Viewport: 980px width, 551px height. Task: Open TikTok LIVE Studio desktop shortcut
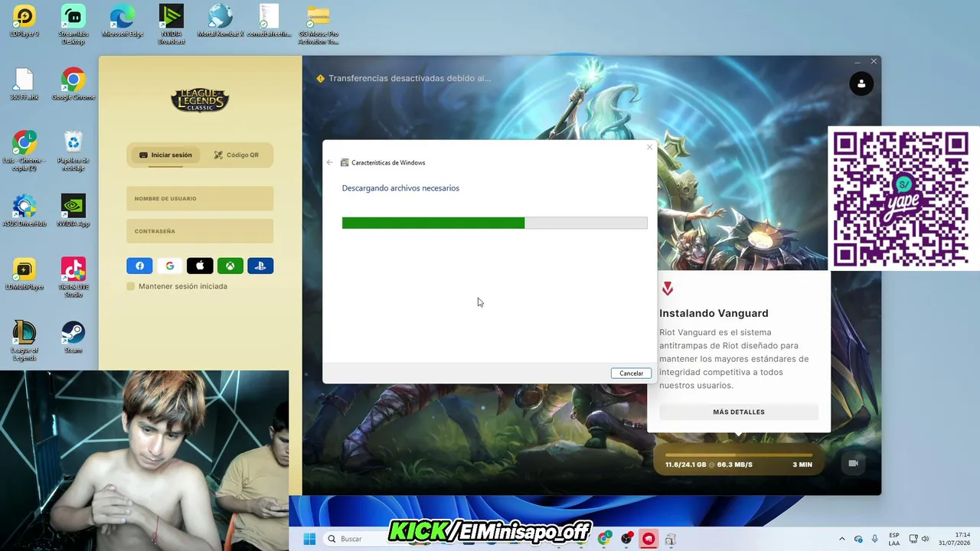point(73,277)
